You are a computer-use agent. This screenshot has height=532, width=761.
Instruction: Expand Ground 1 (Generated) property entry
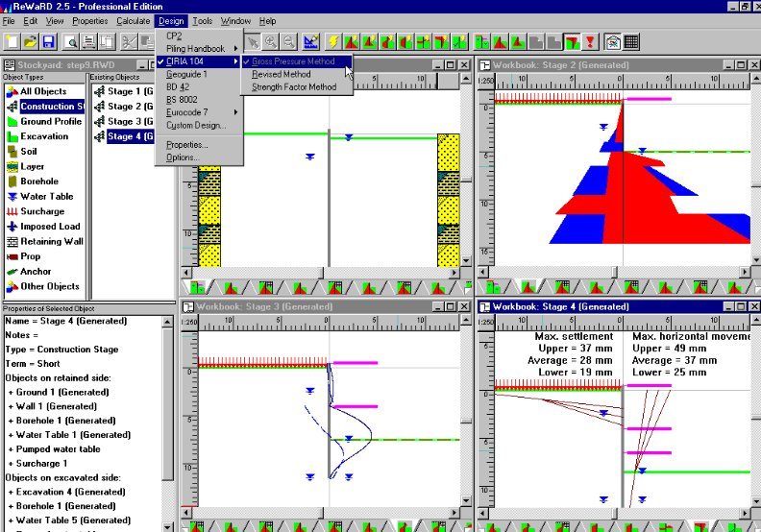coord(59,393)
